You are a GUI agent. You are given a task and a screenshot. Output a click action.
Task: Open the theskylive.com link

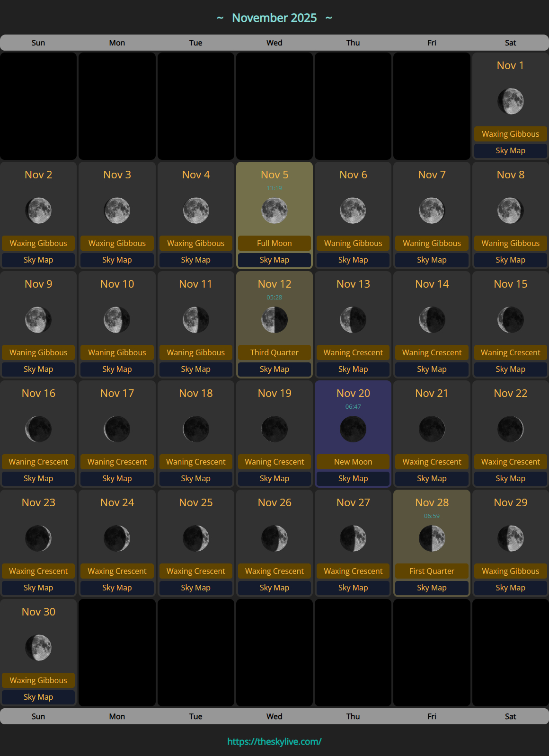click(274, 741)
